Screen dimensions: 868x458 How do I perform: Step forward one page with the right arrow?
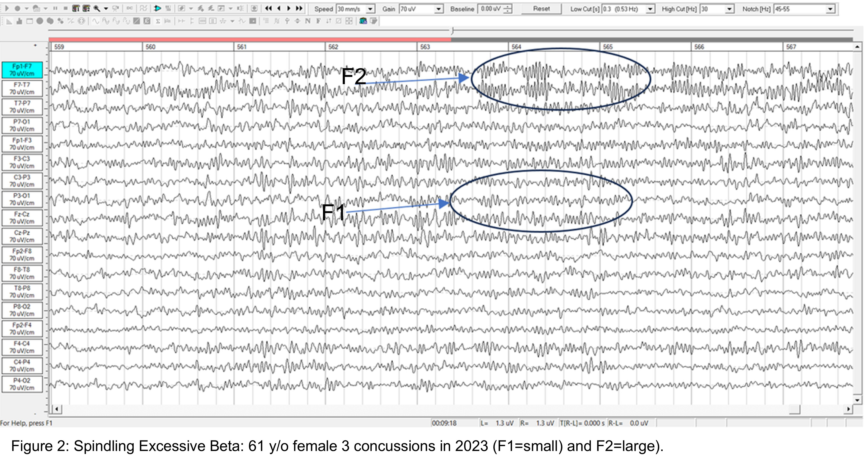289,8
